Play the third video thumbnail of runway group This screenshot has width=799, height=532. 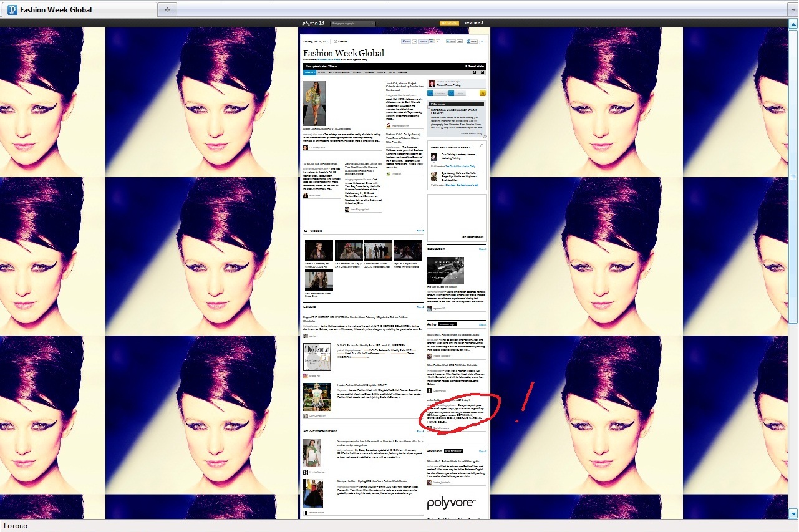point(378,250)
